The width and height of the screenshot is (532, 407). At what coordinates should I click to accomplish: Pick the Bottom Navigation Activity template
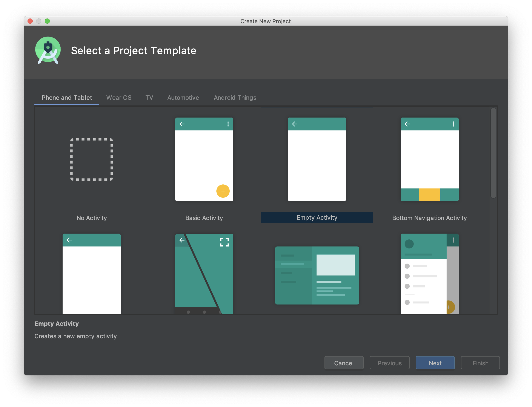coord(429,159)
